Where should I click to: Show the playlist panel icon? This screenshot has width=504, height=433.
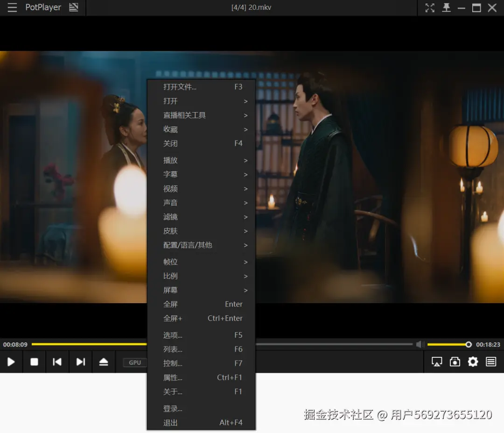pos(491,362)
